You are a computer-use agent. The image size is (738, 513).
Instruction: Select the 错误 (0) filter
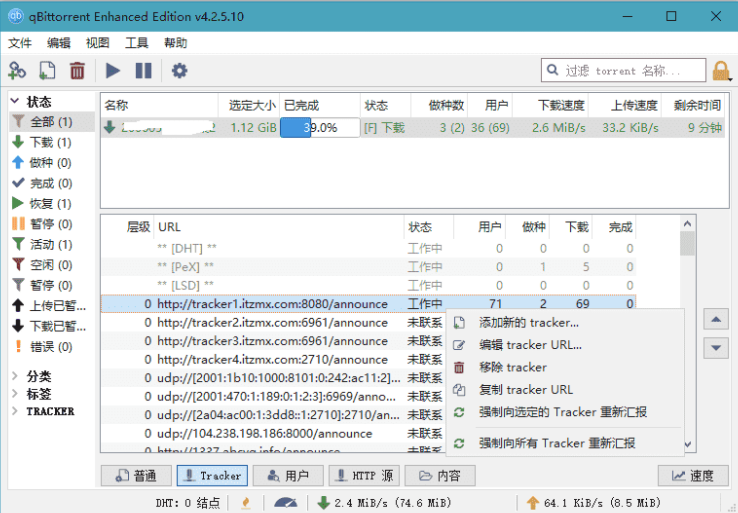click(x=51, y=347)
